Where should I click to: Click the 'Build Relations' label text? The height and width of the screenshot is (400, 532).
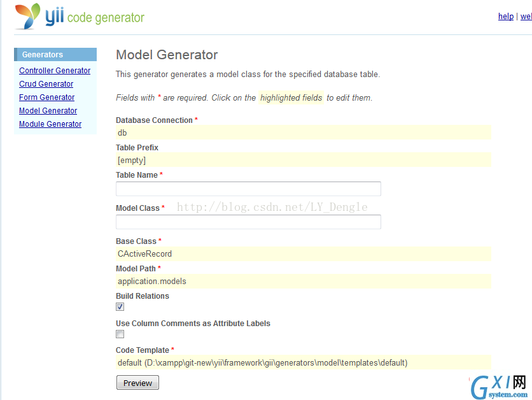point(143,296)
